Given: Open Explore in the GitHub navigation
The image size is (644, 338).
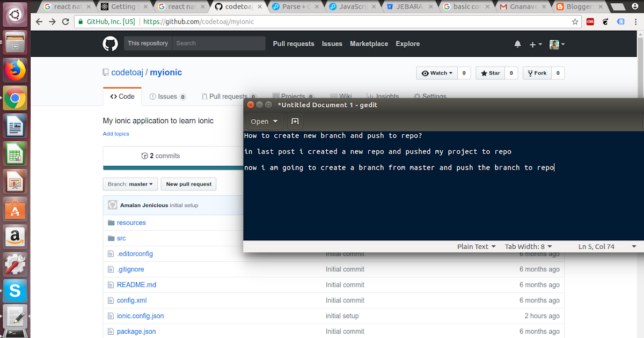Looking at the screenshot, I should (x=407, y=44).
